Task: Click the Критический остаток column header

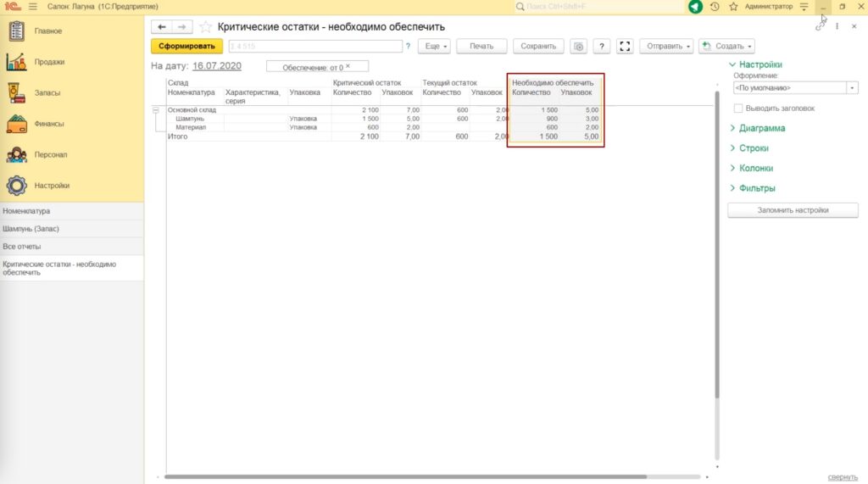Action: [x=367, y=83]
